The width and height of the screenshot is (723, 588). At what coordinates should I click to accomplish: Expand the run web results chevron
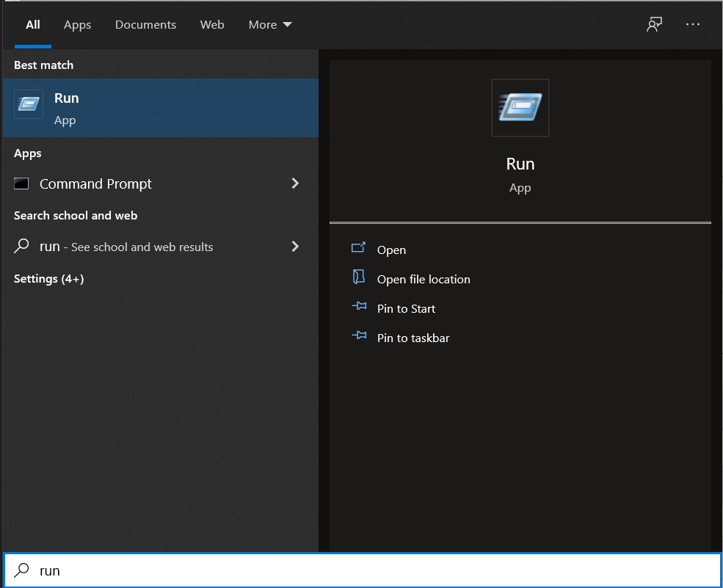coord(295,247)
